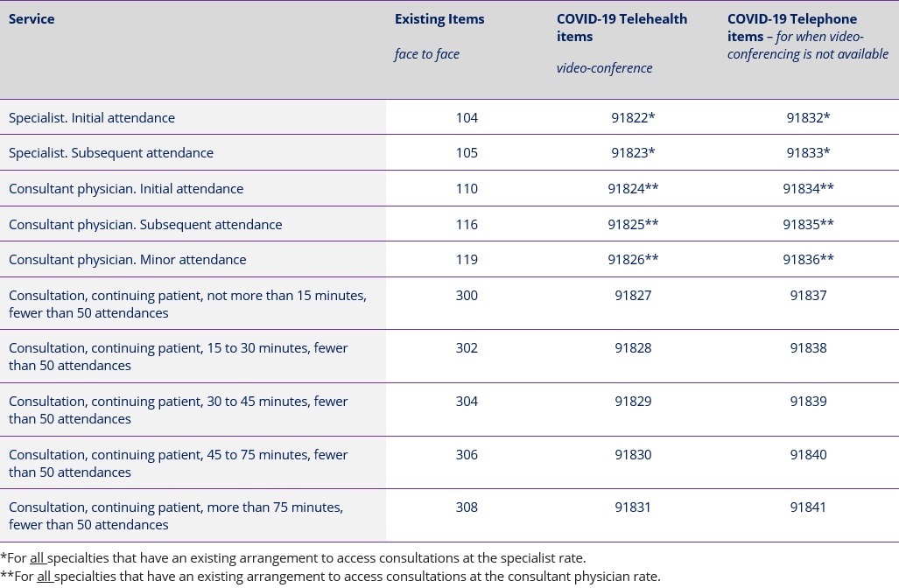Select the Specialist. Initial attendance row label

coord(92,117)
